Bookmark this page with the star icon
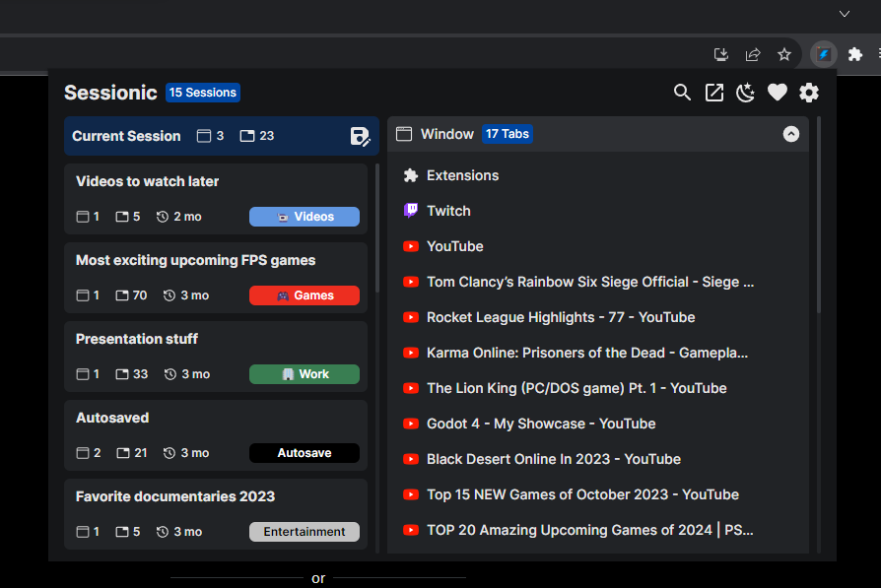 [783, 54]
